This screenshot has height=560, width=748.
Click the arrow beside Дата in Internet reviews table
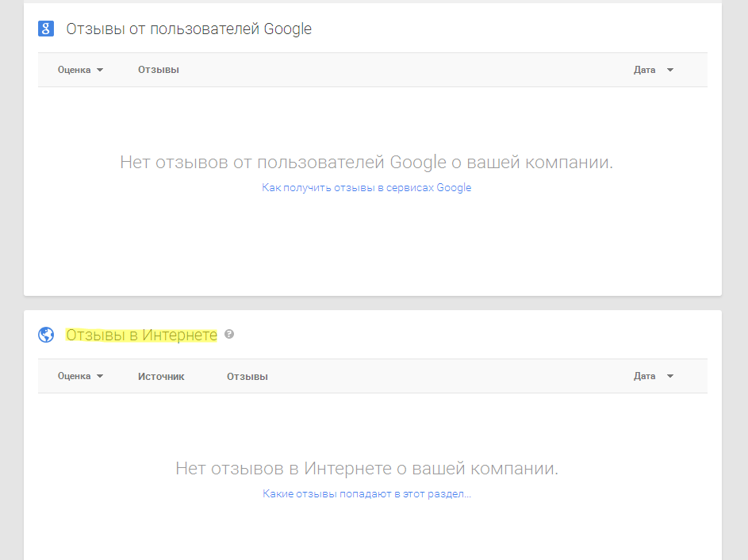tap(670, 376)
